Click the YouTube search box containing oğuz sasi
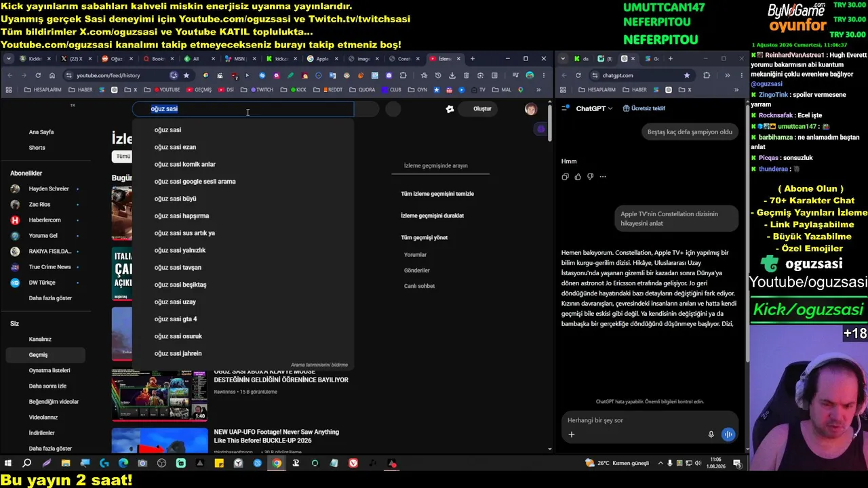868x488 pixels. click(x=243, y=108)
